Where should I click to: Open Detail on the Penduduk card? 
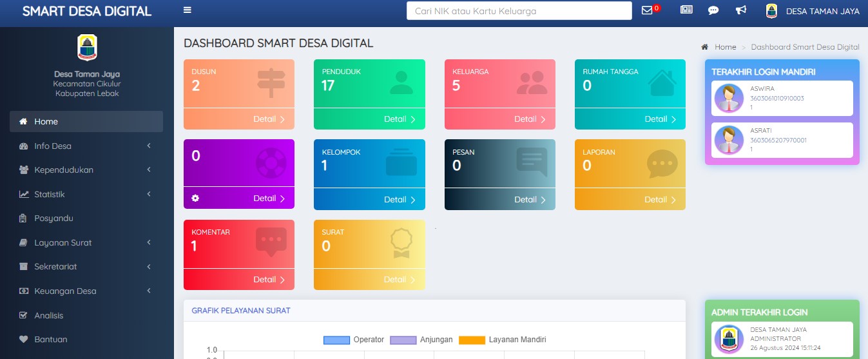pos(400,119)
